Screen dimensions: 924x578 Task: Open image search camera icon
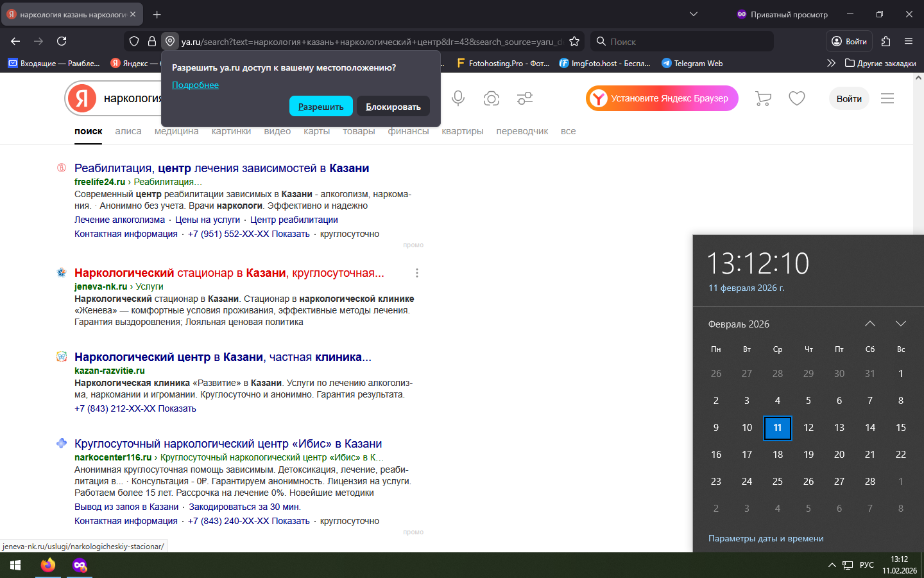click(x=492, y=98)
